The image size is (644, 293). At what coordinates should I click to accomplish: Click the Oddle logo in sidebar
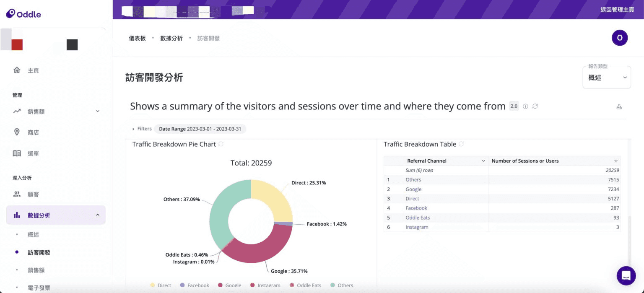pyautogui.click(x=23, y=14)
